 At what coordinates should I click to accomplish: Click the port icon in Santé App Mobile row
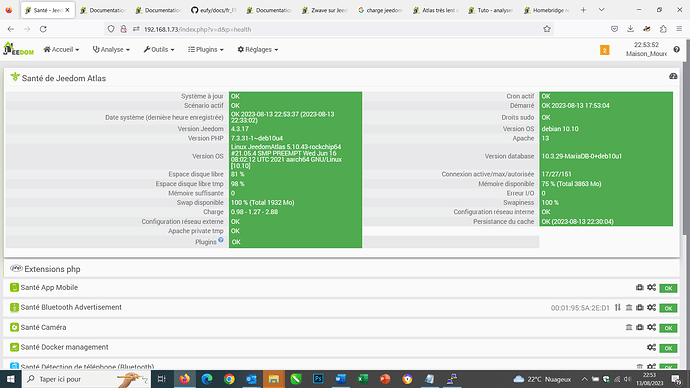pyautogui.click(x=640, y=287)
